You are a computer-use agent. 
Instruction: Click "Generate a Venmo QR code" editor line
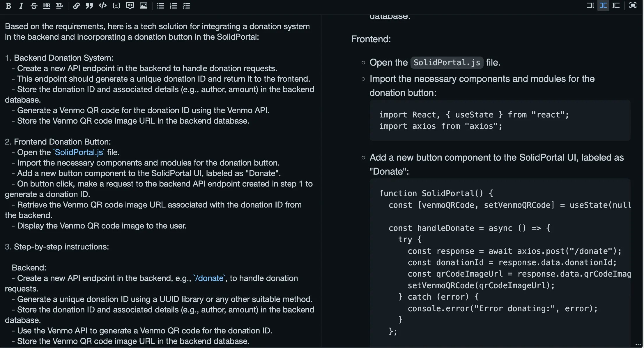(141, 110)
